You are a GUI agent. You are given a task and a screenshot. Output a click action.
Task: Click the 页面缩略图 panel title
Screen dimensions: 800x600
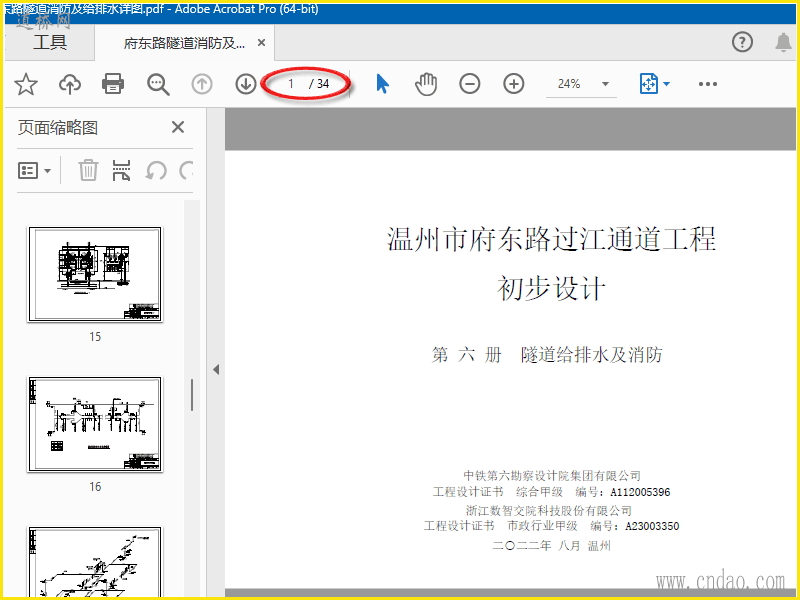point(58,128)
